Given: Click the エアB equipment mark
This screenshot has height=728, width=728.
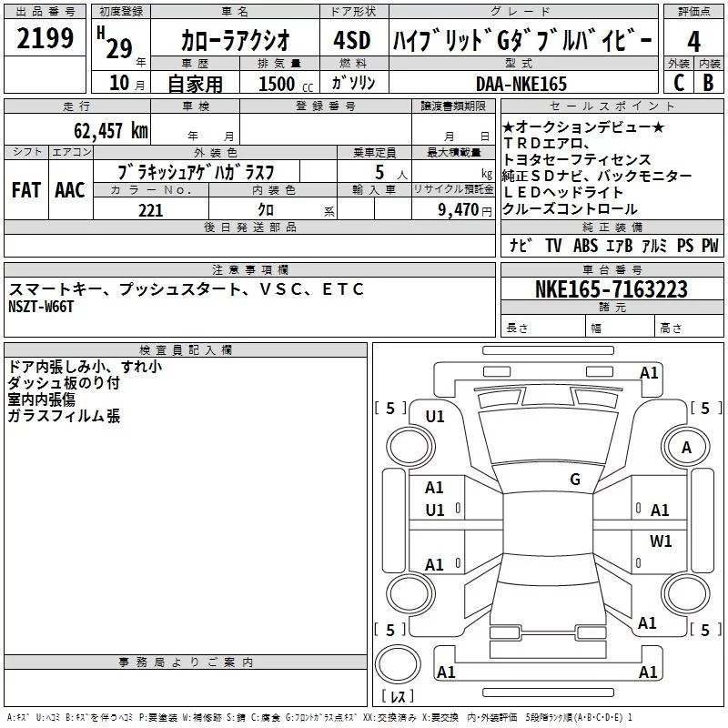Looking at the screenshot, I should [x=620, y=245].
